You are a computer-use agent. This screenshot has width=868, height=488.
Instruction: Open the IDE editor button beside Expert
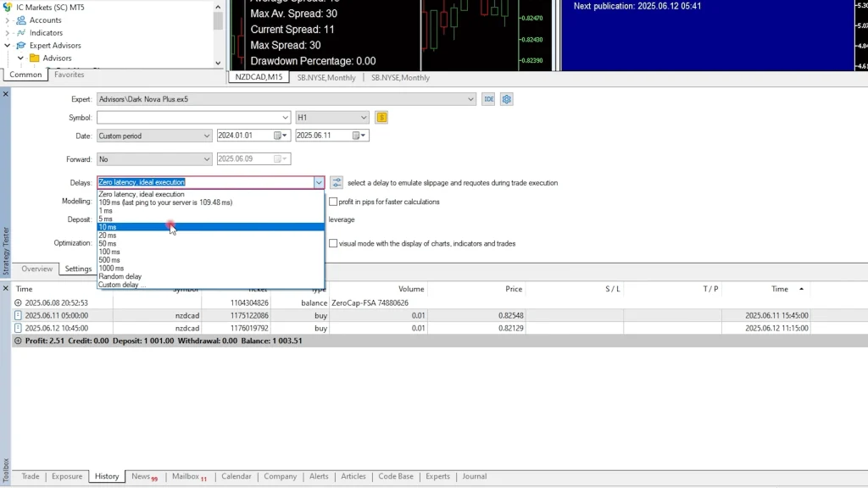point(488,99)
